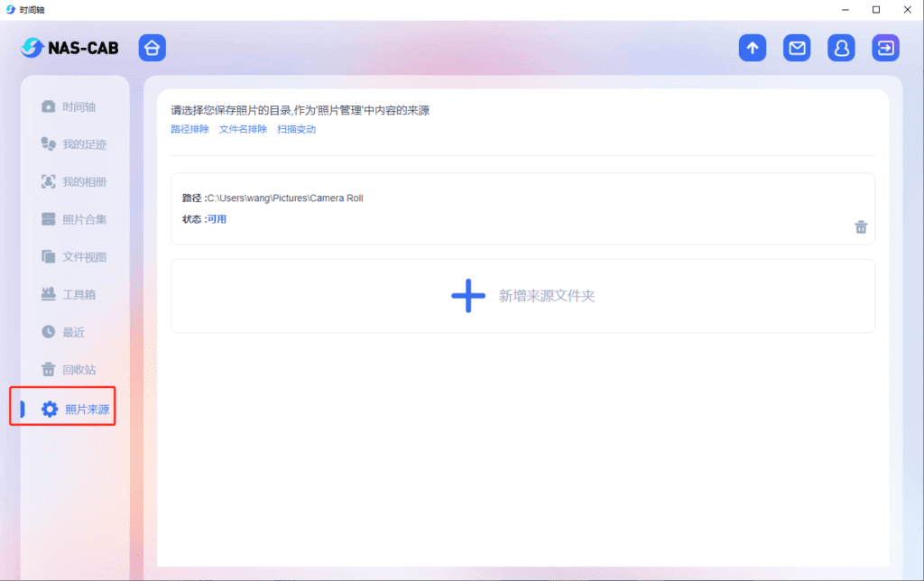
Task: Click the logout exit icon
Action: pos(885,48)
